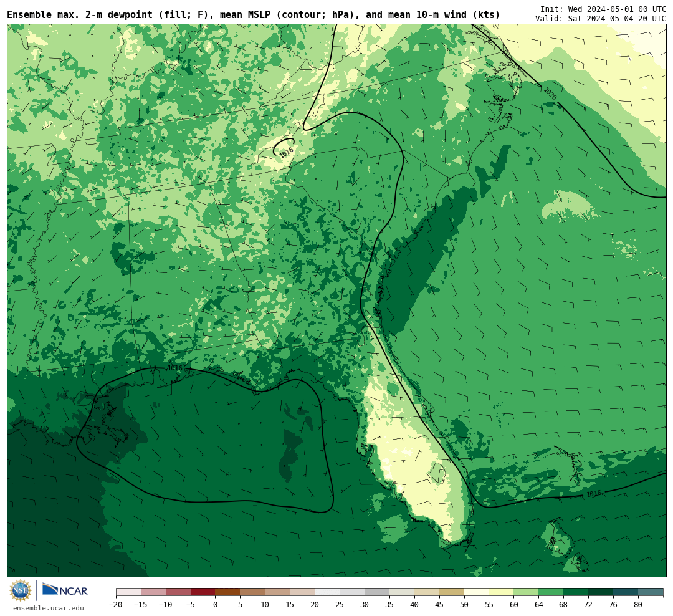Click the NCAR logo
Image resolution: width=673 pixels, height=616 pixels.
[65, 590]
